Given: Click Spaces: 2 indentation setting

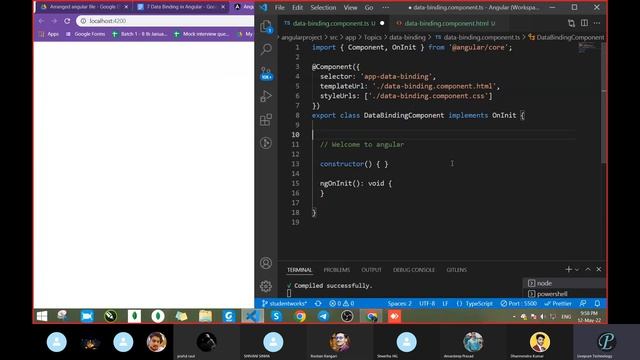Looking at the screenshot, I should point(400,303).
